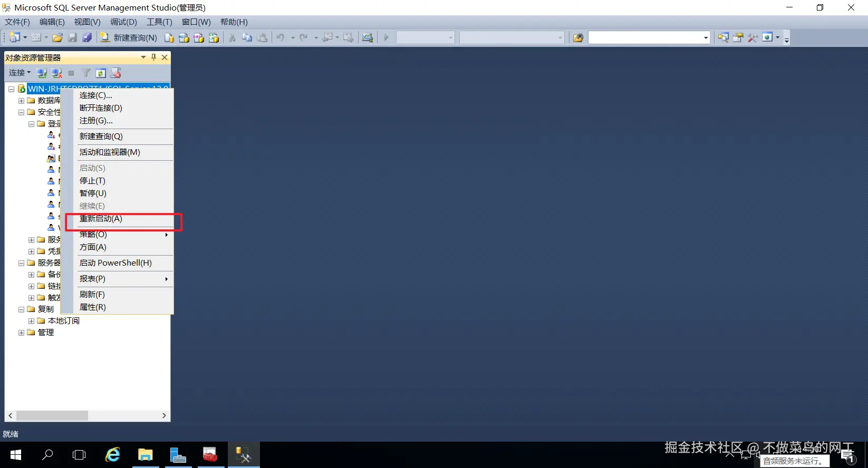Click the Save All icon
Image resolution: width=868 pixels, height=468 pixels.
(x=88, y=37)
